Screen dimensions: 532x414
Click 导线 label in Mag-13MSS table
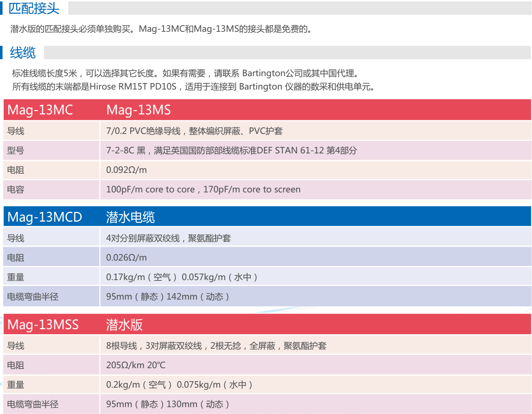click(16, 346)
